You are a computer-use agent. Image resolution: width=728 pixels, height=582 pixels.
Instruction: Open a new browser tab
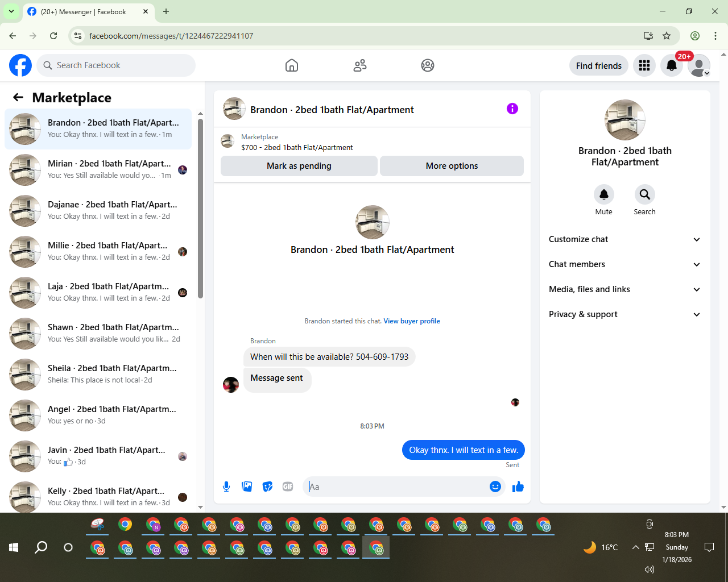tap(166, 11)
